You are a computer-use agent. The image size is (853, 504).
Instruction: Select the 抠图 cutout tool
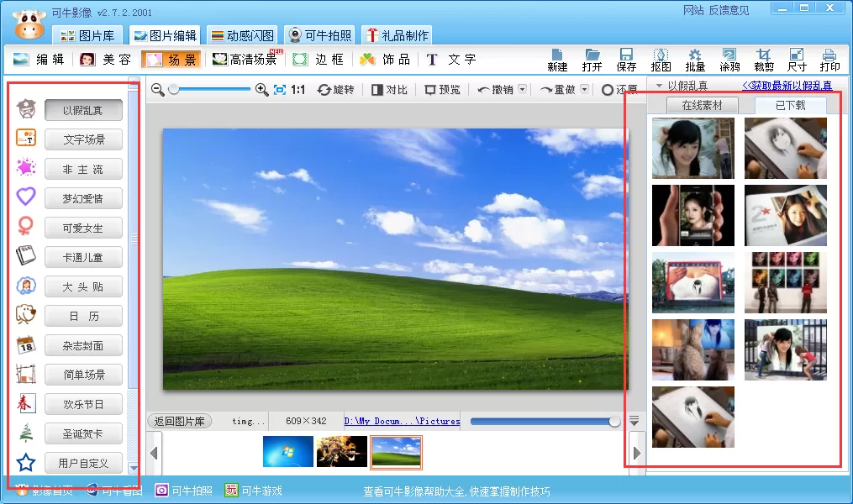point(661,60)
